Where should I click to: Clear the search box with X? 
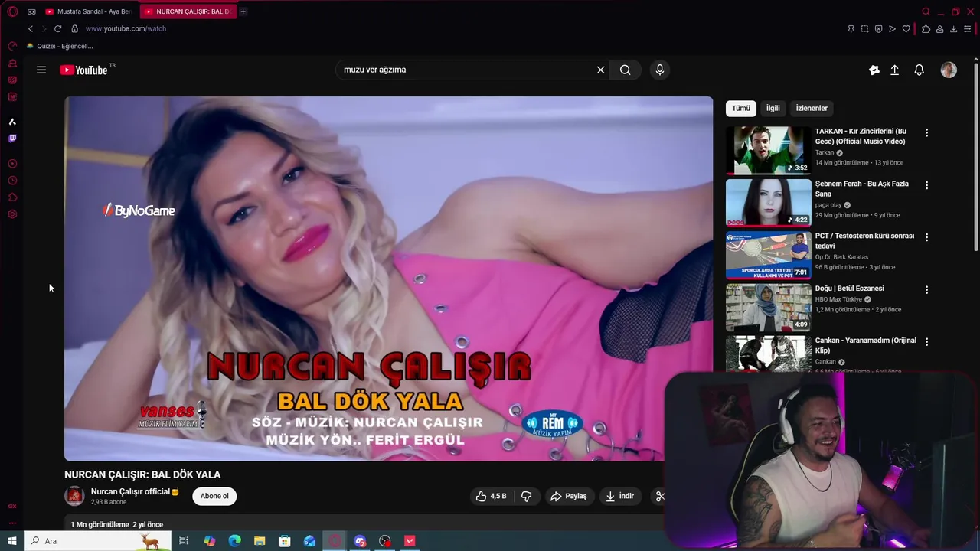point(601,70)
